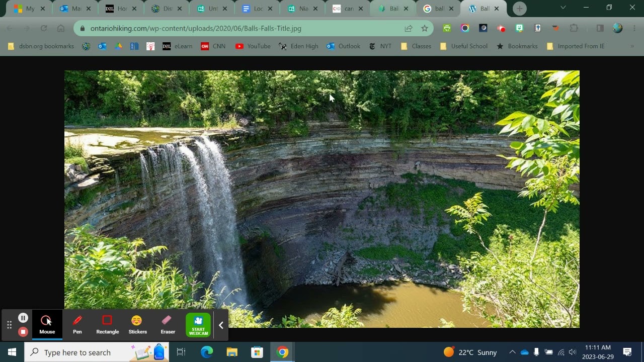
Task: Open File Explorer from the taskbar
Action: 232,352
